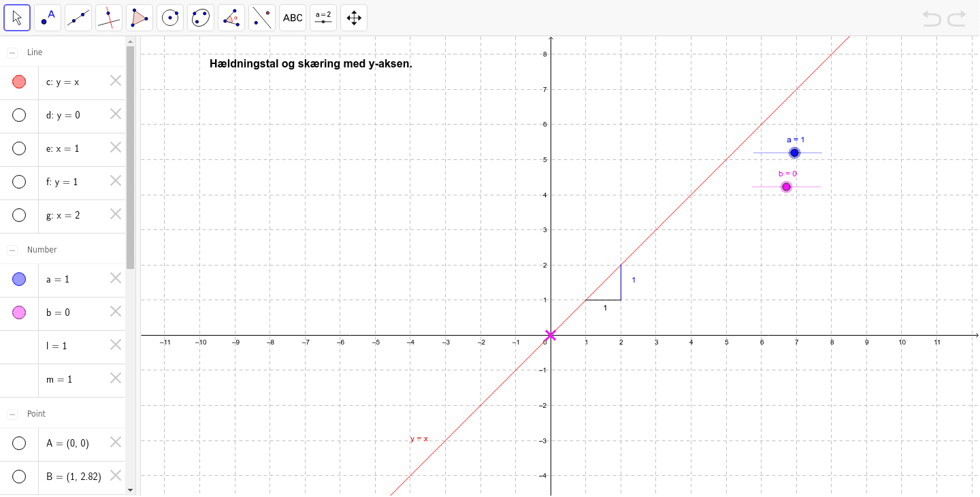Delete number l = 1
Image resolution: width=980 pixels, height=497 pixels.
116,345
